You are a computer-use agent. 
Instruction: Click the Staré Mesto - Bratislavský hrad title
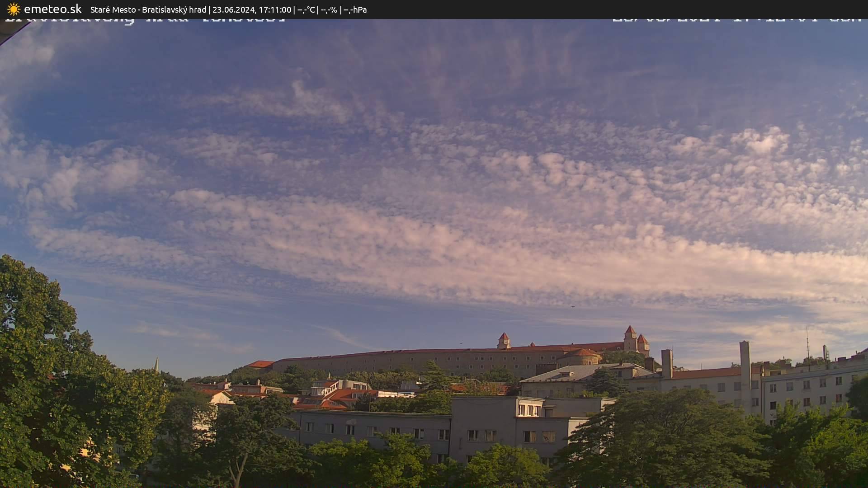tap(148, 9)
